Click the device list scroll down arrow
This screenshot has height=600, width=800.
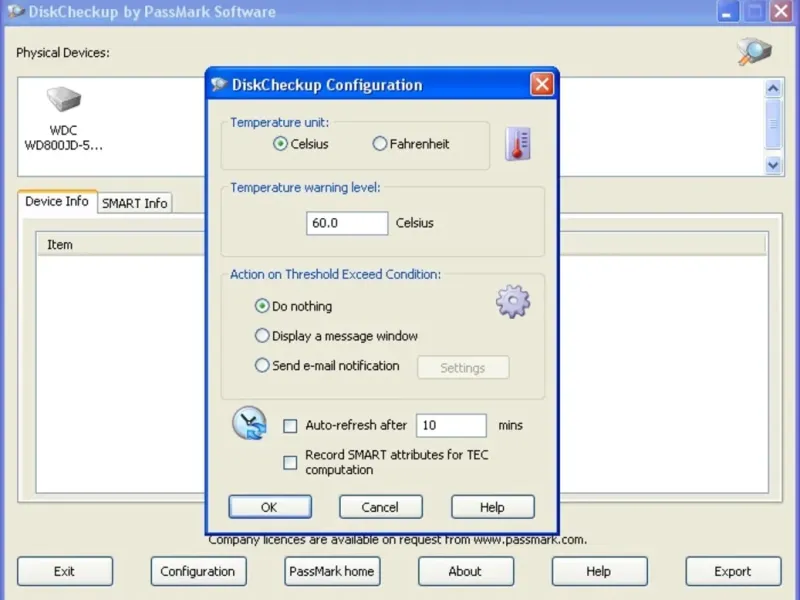[773, 165]
